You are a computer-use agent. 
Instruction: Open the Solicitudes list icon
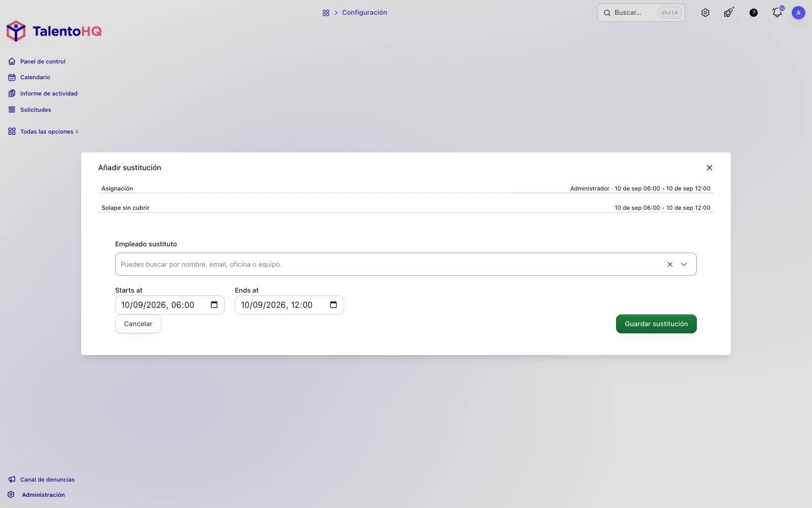pos(12,110)
